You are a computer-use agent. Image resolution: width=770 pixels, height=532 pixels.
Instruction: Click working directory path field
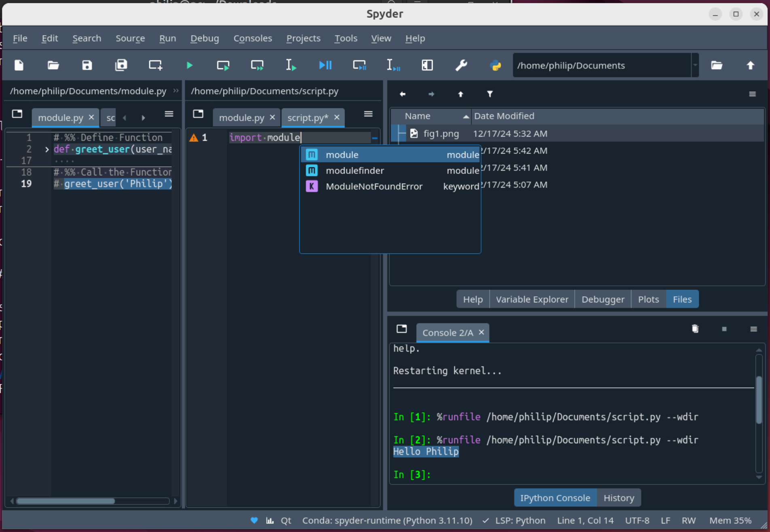click(602, 65)
